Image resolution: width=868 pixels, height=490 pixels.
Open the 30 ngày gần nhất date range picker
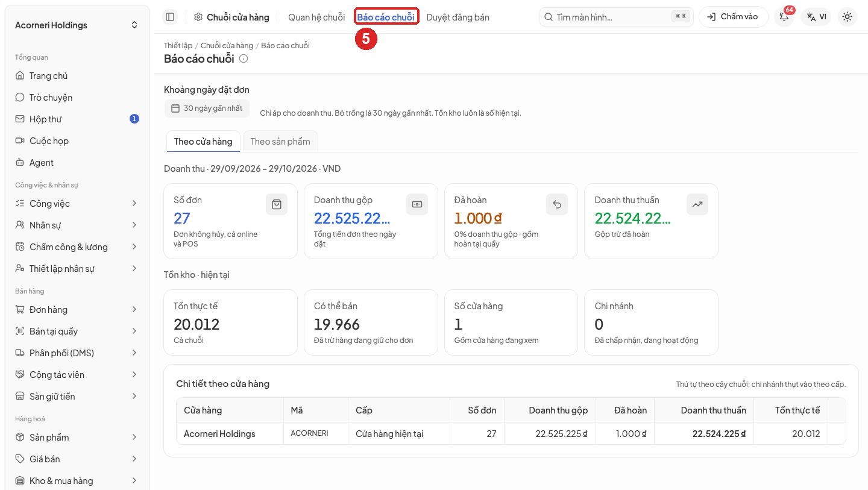point(207,108)
